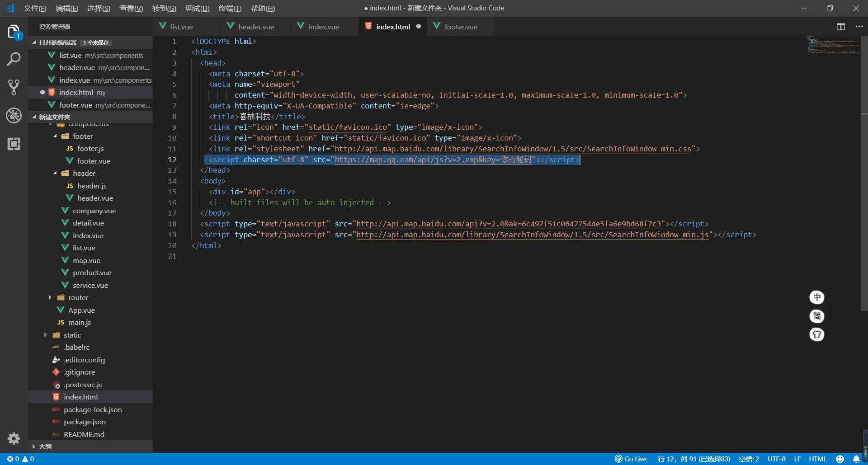
Task: Open the Manage gear icon
Action: coord(14,438)
